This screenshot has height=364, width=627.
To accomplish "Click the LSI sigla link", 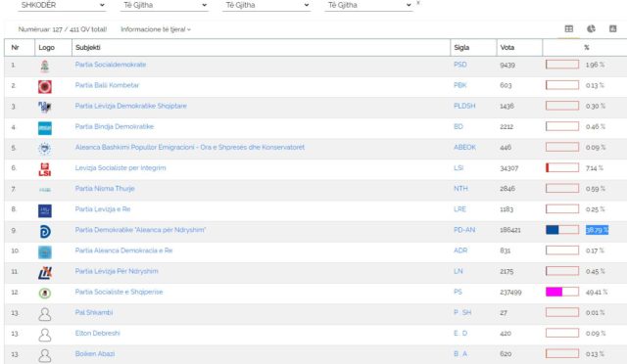I will coord(458,168).
